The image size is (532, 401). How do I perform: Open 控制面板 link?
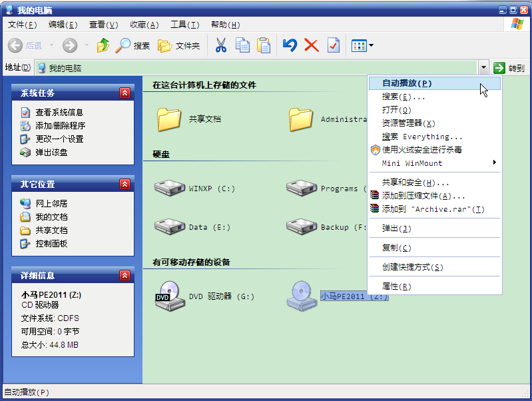point(51,243)
